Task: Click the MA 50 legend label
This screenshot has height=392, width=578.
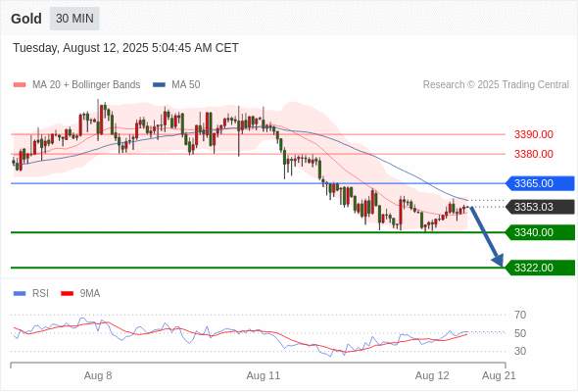Action: (186, 85)
